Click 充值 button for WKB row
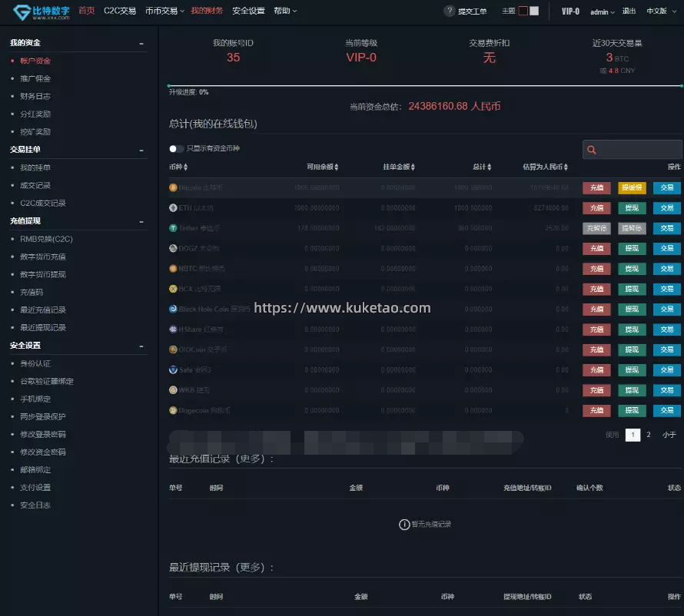The image size is (684, 616). pyautogui.click(x=596, y=390)
